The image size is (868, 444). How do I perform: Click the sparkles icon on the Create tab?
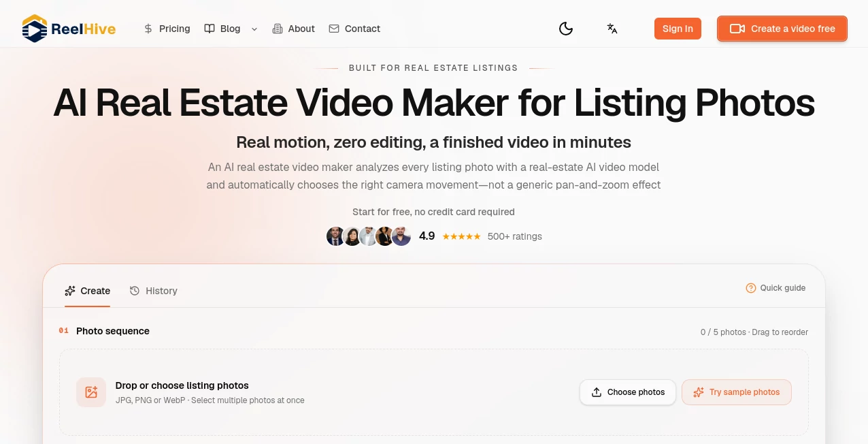(x=70, y=291)
